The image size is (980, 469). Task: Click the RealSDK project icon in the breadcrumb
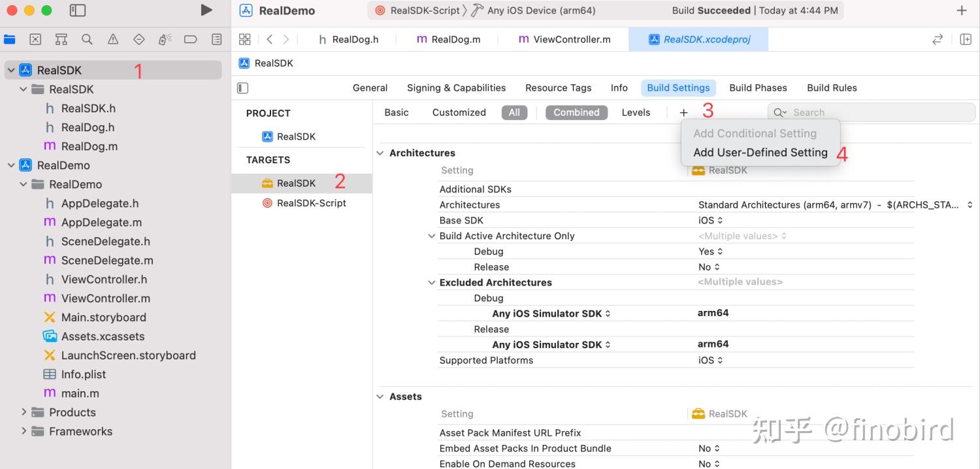click(x=244, y=63)
